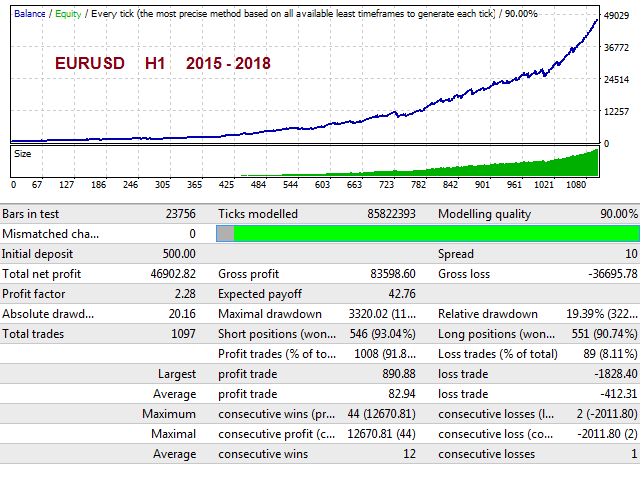
Task: Click the 90.00% modelling quality value
Action: point(619,214)
